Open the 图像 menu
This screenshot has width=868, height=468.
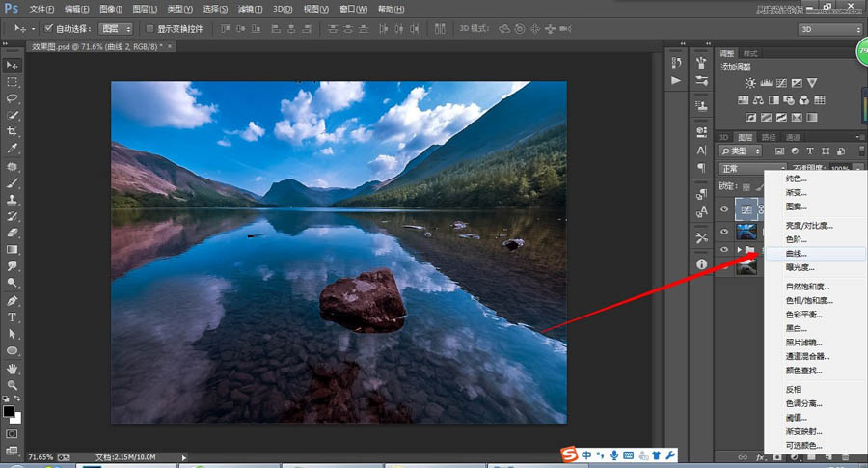tap(111, 9)
